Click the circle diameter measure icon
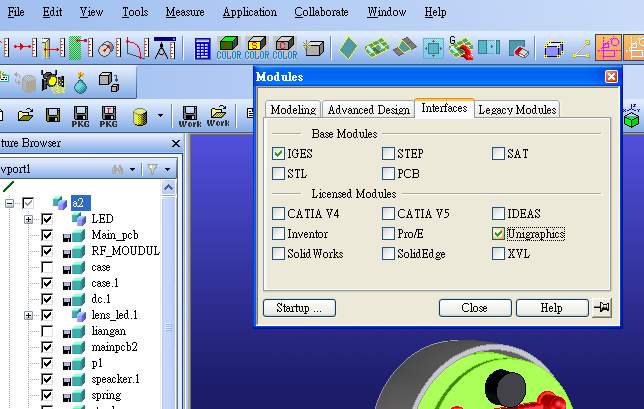 (109, 48)
